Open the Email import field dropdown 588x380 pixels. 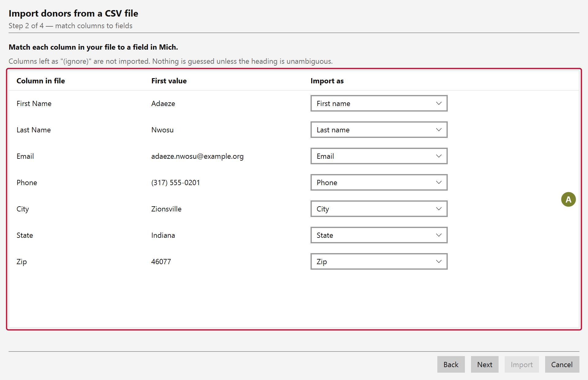point(379,156)
